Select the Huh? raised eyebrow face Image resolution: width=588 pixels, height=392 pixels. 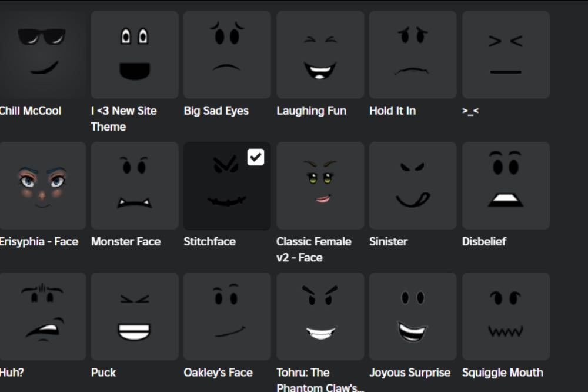coord(43,317)
